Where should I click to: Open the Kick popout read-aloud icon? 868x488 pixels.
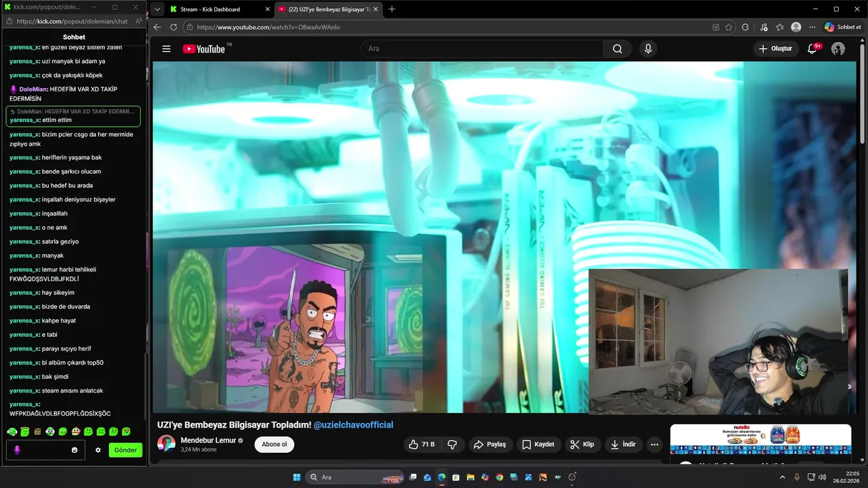click(138, 21)
